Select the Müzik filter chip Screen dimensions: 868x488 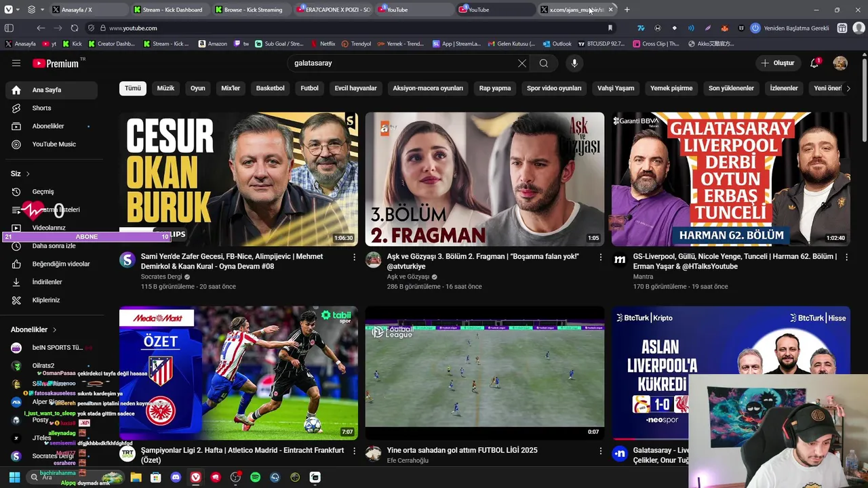(x=165, y=88)
